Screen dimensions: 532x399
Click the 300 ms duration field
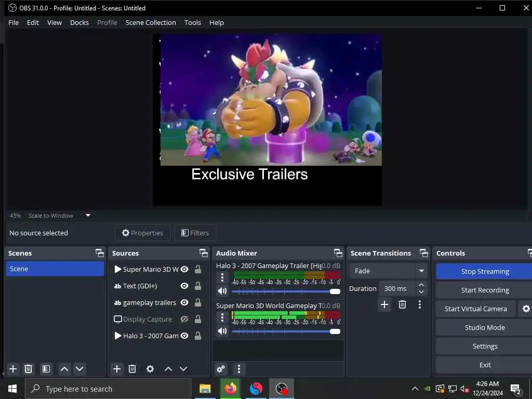pyautogui.click(x=397, y=288)
